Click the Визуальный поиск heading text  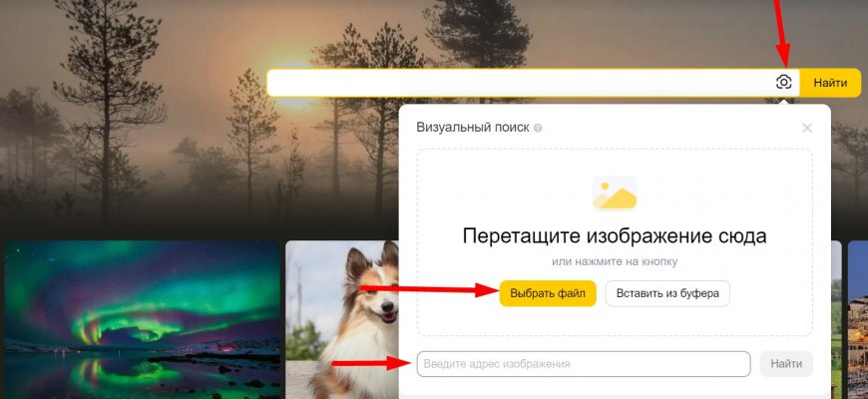pyautogui.click(x=473, y=128)
